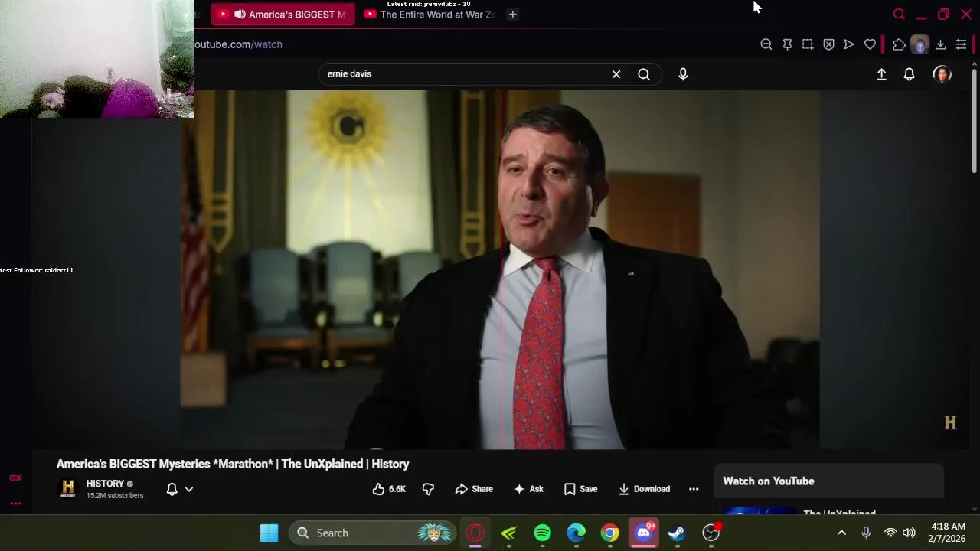Viewport: 980px width, 551px height.
Task: Dislike the video with thumbs down
Action: pos(428,489)
